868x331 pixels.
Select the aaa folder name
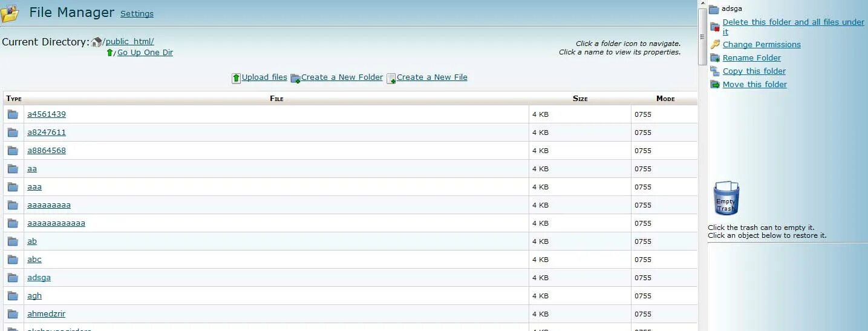pyautogui.click(x=34, y=187)
